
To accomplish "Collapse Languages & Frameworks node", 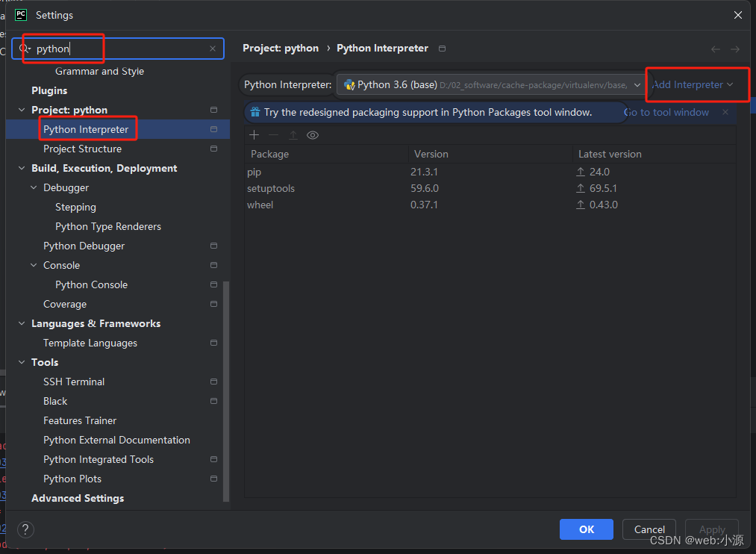I will pyautogui.click(x=22, y=323).
